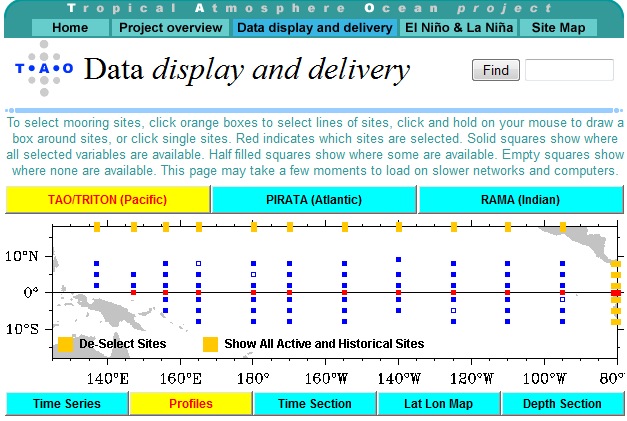Switch to the RAMA (Indian) array
627x421 pixels.
(x=520, y=200)
